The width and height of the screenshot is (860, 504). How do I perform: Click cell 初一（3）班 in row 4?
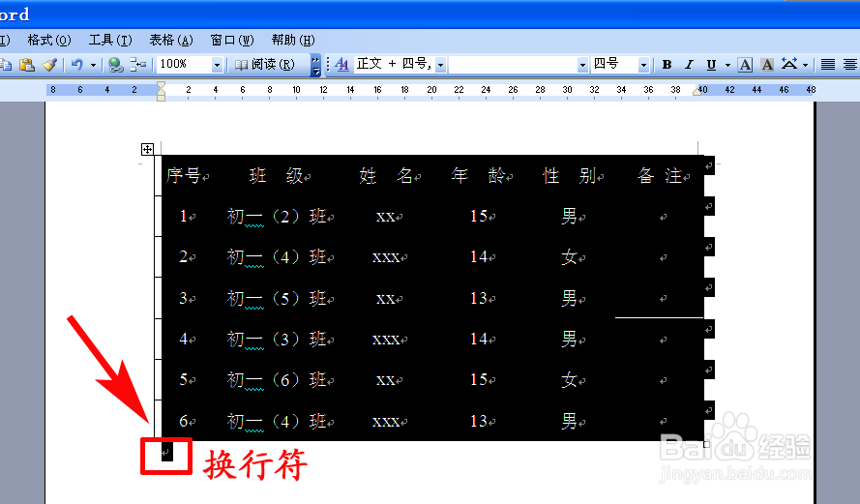(276, 339)
